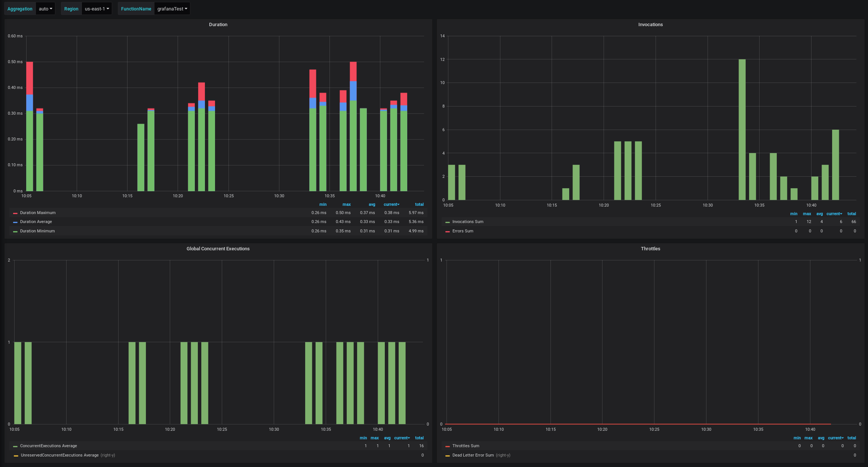Open color picker for Throttles Sum swatch

click(448, 446)
